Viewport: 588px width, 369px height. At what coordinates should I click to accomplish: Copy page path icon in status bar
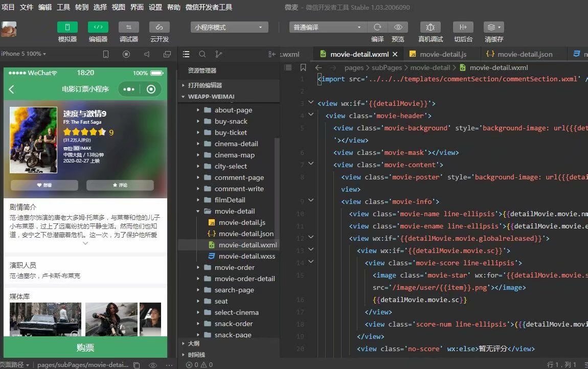(137, 365)
